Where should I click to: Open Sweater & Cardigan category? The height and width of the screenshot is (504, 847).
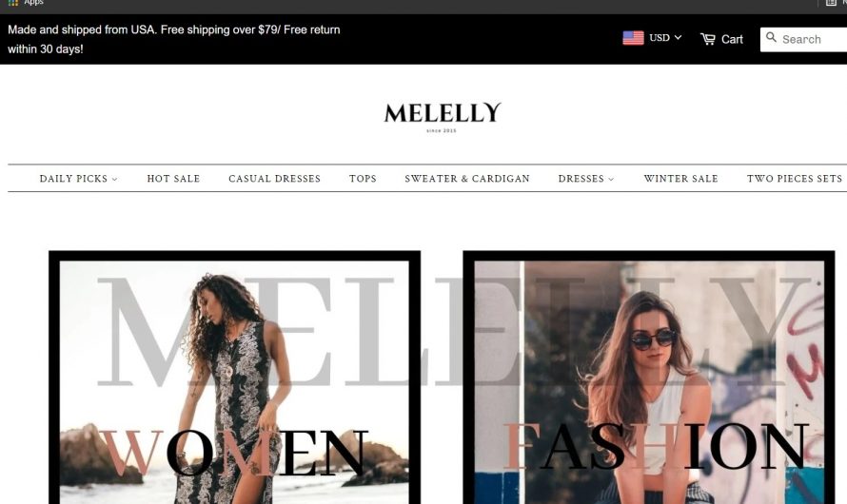pos(467,179)
